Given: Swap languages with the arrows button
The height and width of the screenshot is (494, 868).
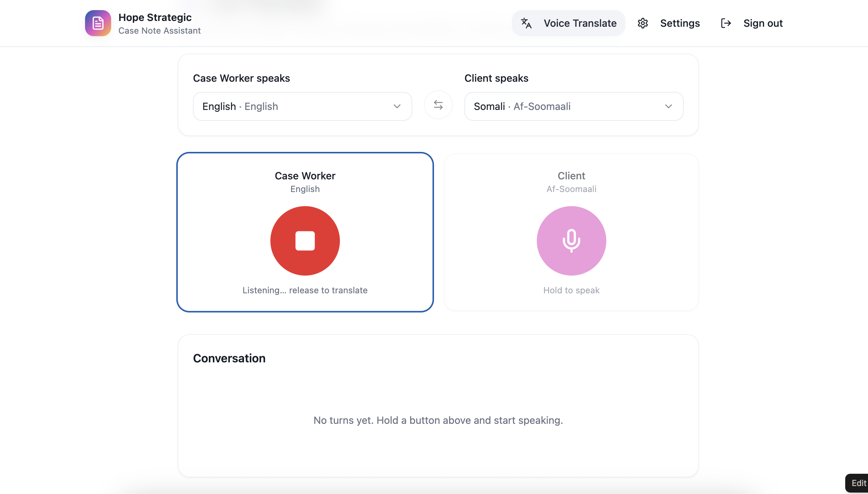Looking at the screenshot, I should (438, 105).
